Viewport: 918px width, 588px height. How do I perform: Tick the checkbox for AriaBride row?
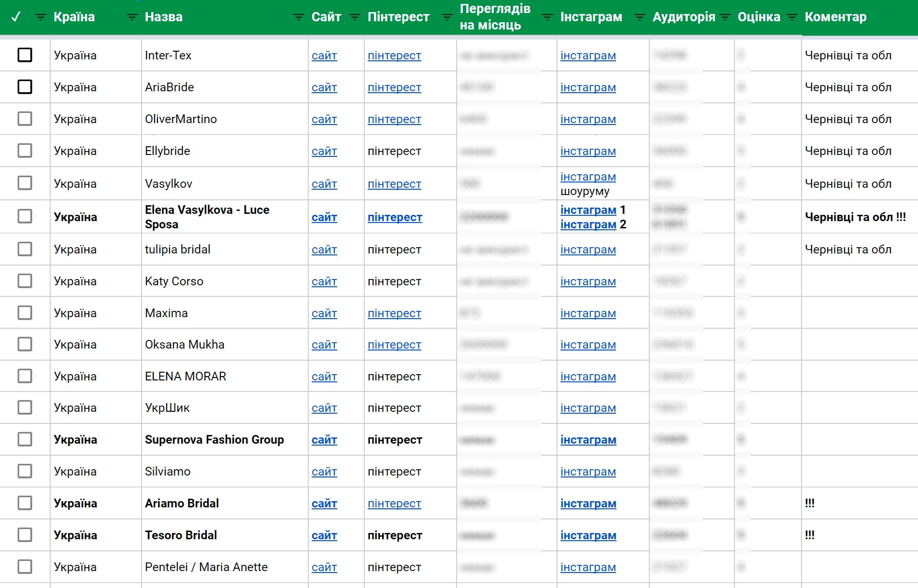coord(25,87)
